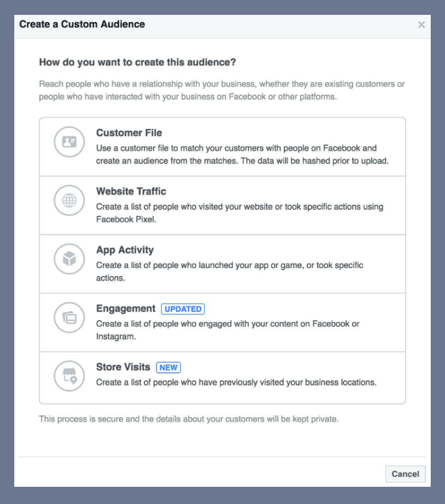Click the app or game launch description
This screenshot has height=504, width=445.
coord(230,271)
